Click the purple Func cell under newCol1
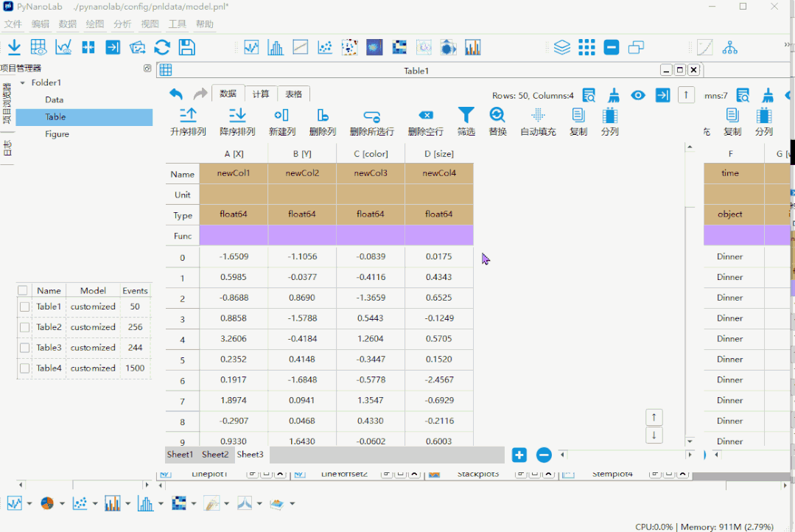This screenshot has height=532, width=795. point(234,235)
